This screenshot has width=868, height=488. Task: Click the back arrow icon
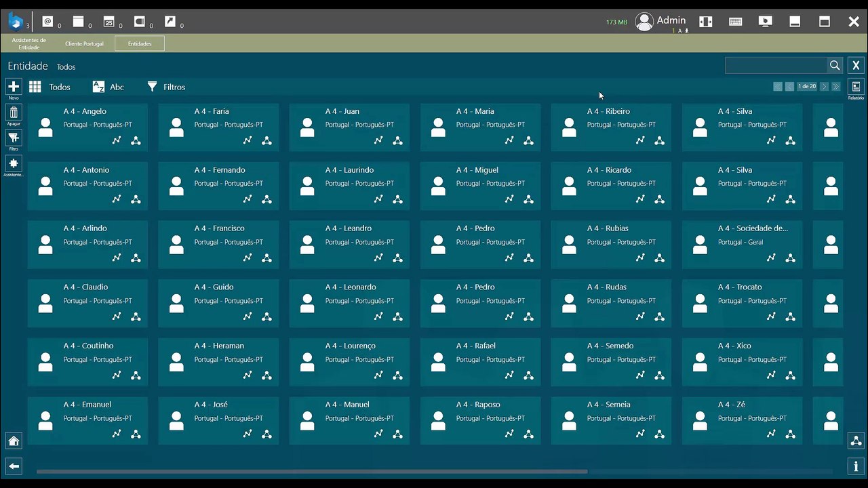pyautogui.click(x=14, y=466)
